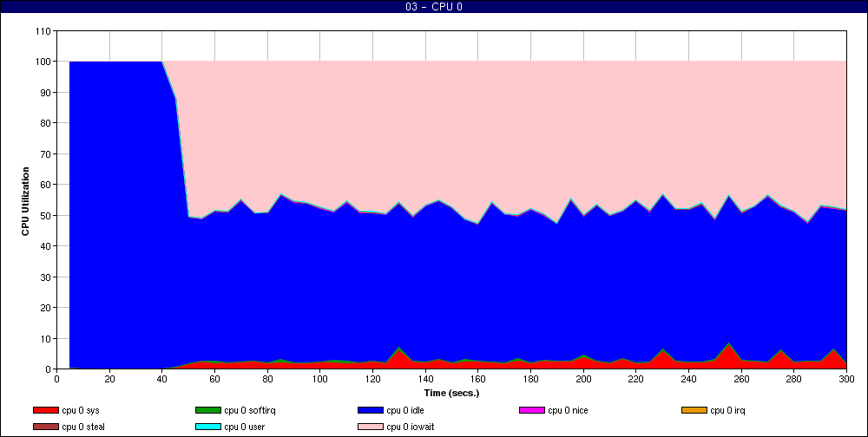This screenshot has width=868, height=437.
Task: Select the 'cpu 0 steal' legend label
Action: click(x=83, y=427)
